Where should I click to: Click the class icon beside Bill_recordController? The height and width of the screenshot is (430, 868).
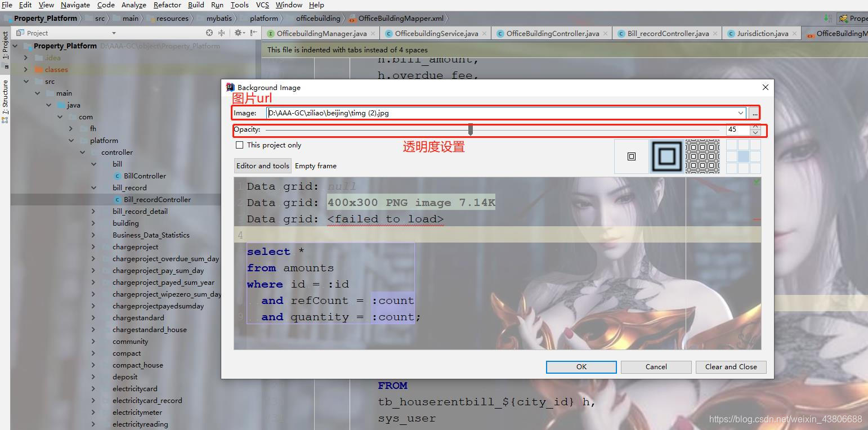click(x=117, y=200)
